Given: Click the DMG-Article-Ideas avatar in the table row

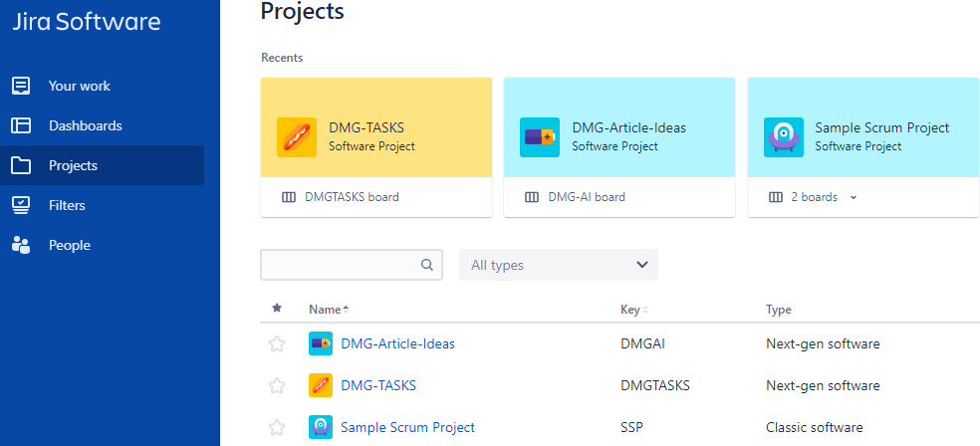Looking at the screenshot, I should click(321, 343).
